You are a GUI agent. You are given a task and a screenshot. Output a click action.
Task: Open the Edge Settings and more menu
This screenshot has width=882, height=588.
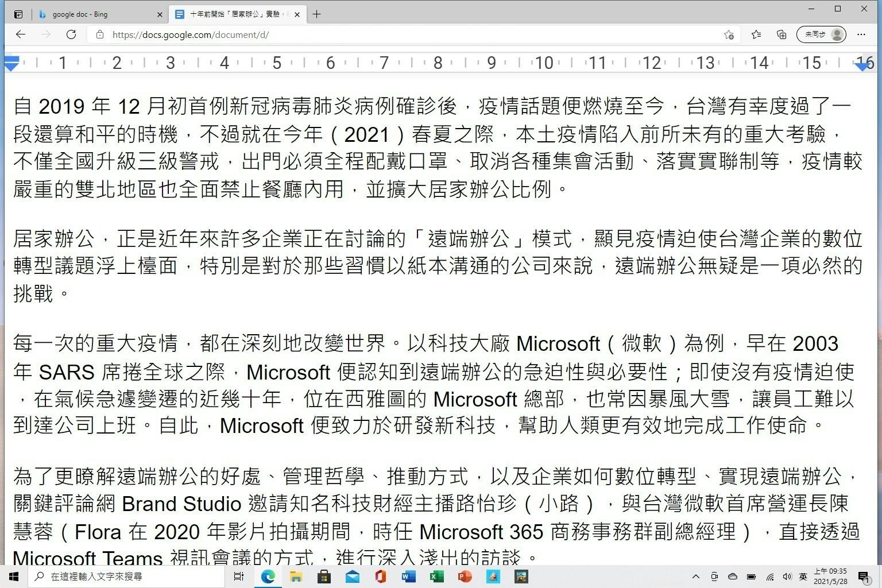pos(861,34)
